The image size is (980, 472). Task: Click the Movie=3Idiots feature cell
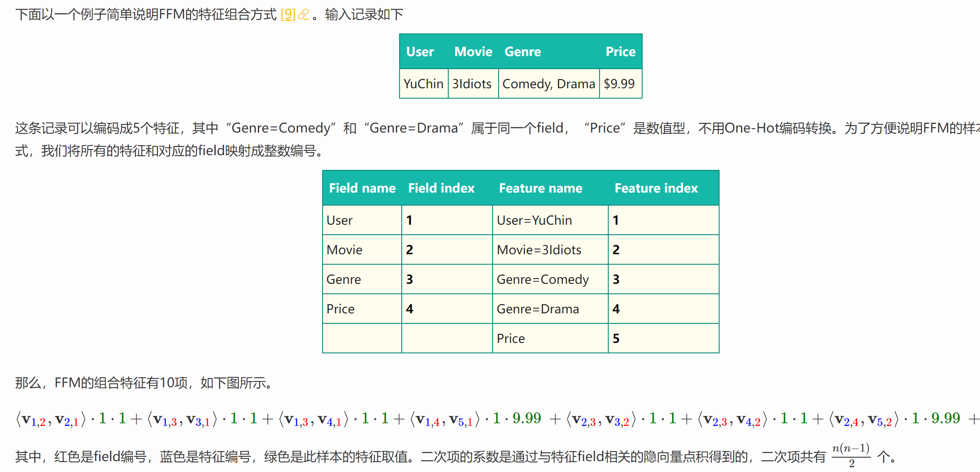550,249
